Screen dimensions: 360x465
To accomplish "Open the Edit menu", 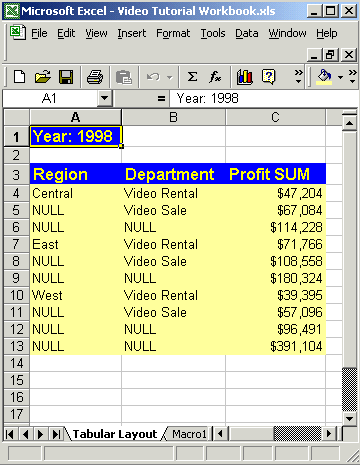I will [x=66, y=33].
